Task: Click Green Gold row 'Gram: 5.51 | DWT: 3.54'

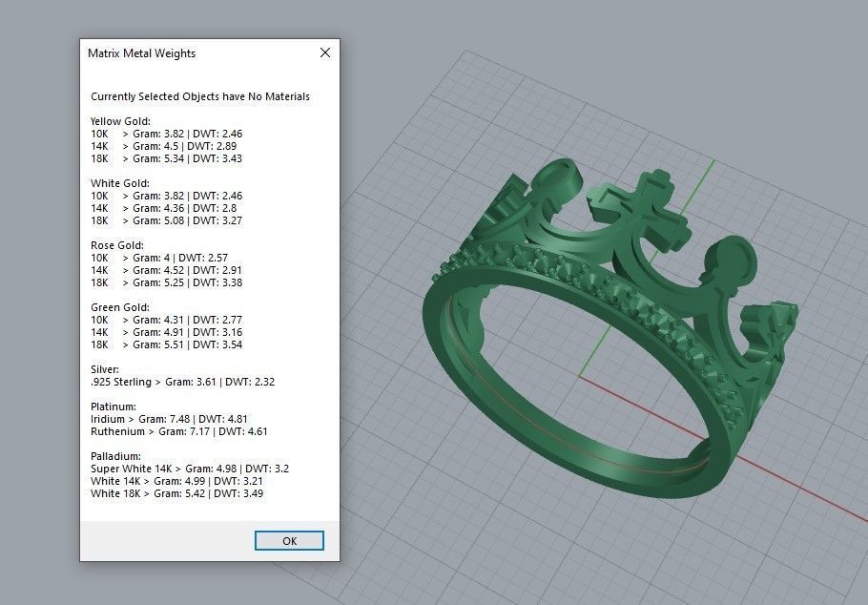Action: click(166, 344)
